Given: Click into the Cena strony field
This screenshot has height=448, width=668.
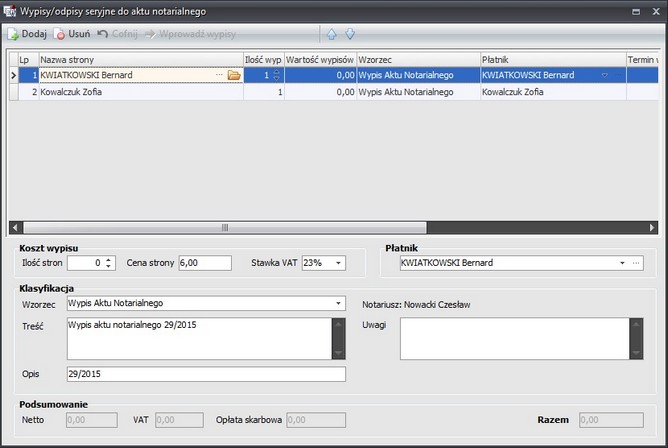Looking at the screenshot, I should click(204, 263).
